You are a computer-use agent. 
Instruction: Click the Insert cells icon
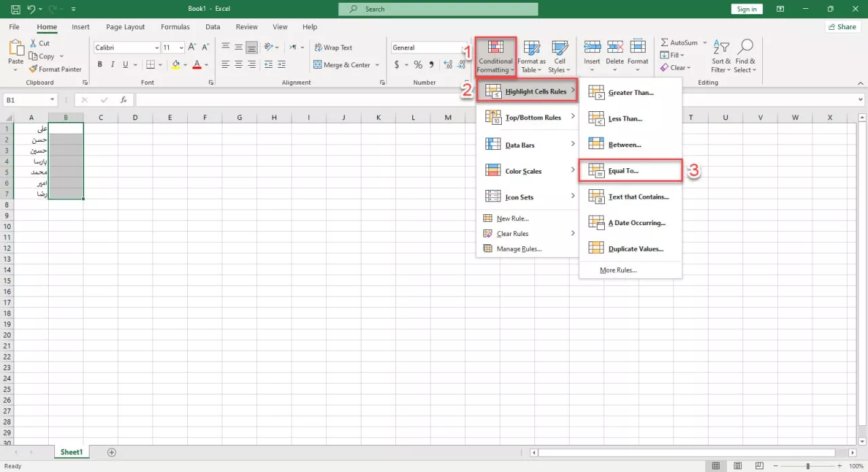coord(592,47)
